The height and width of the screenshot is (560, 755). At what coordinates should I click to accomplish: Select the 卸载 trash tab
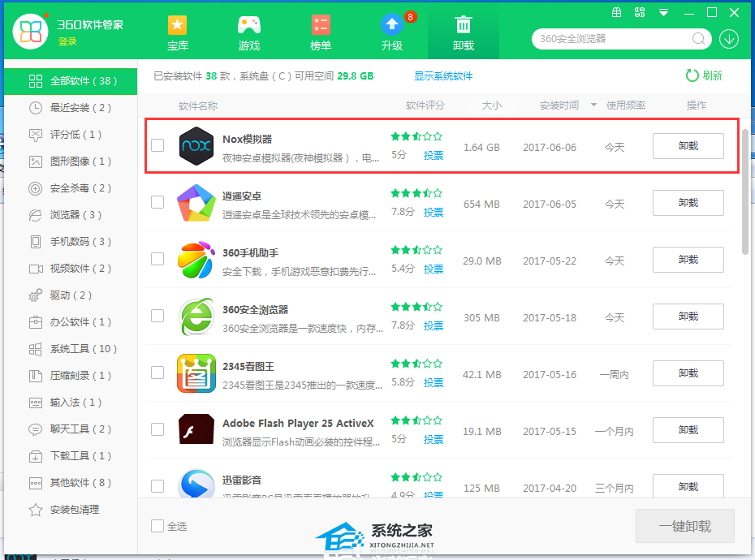464,33
